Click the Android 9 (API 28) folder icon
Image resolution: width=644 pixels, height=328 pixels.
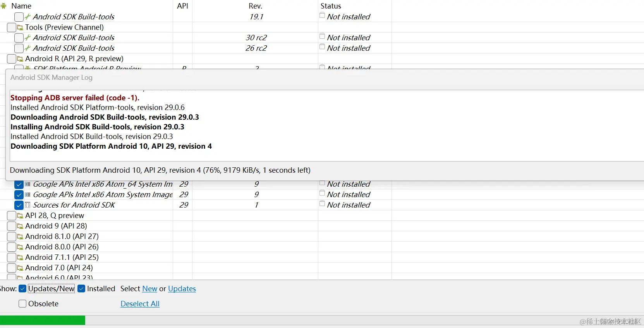pyautogui.click(x=20, y=226)
